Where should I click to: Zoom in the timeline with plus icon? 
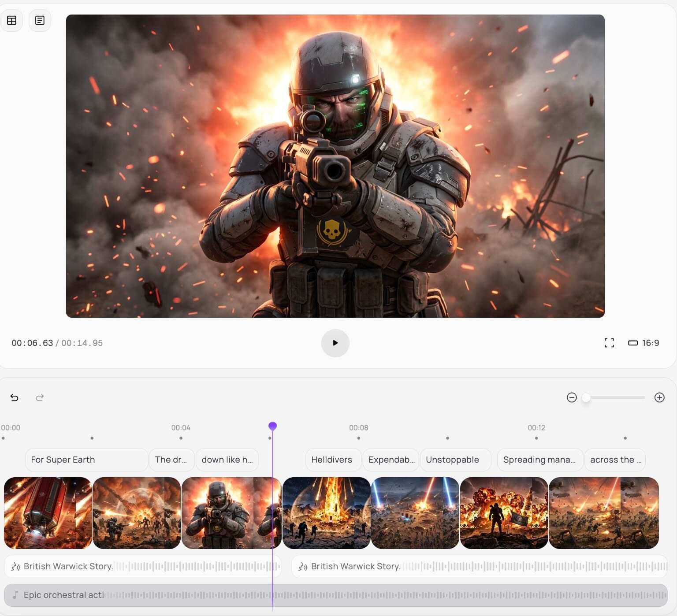(x=659, y=397)
